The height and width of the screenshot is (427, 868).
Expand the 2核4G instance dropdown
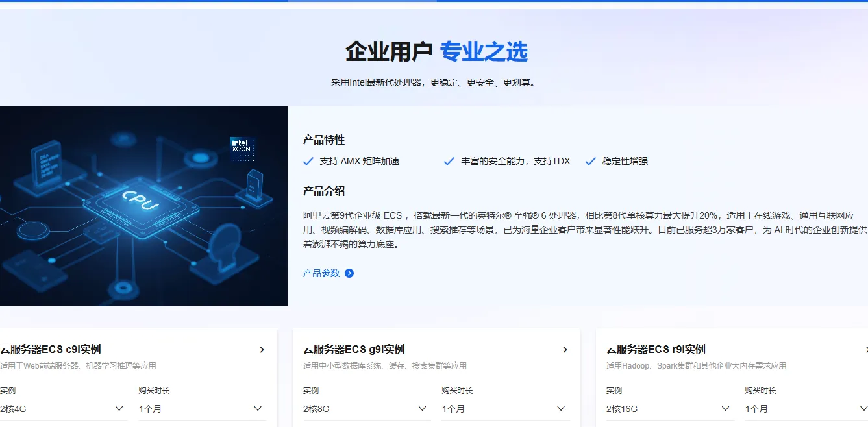[x=62, y=409]
